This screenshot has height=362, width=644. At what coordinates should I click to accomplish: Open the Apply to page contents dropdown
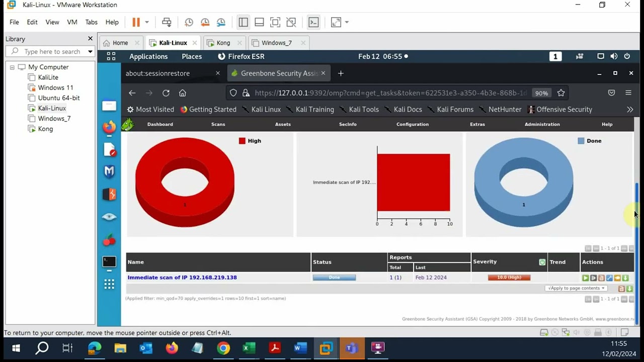click(576, 288)
